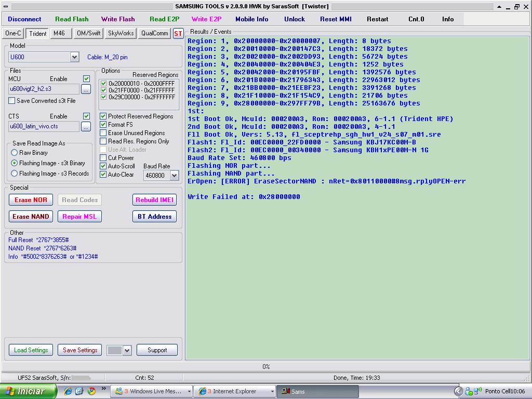532x399 pixels.
Task: Expand the Model dropdown showing U600
Action: (x=74, y=57)
